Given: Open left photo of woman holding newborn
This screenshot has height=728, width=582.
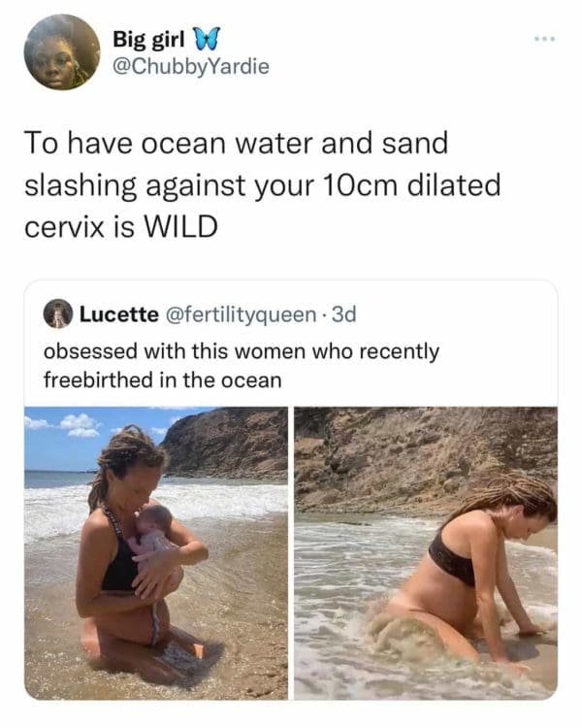Looking at the screenshot, I should tap(155, 552).
